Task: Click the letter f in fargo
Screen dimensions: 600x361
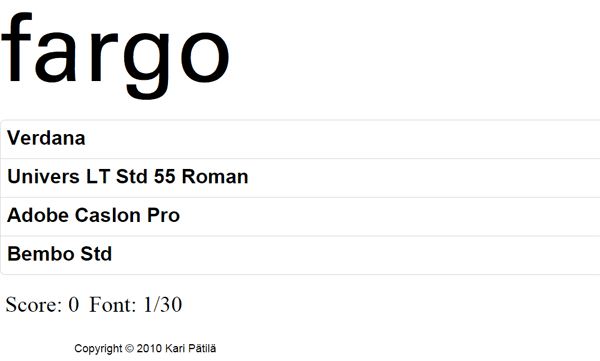Action: click(x=16, y=47)
